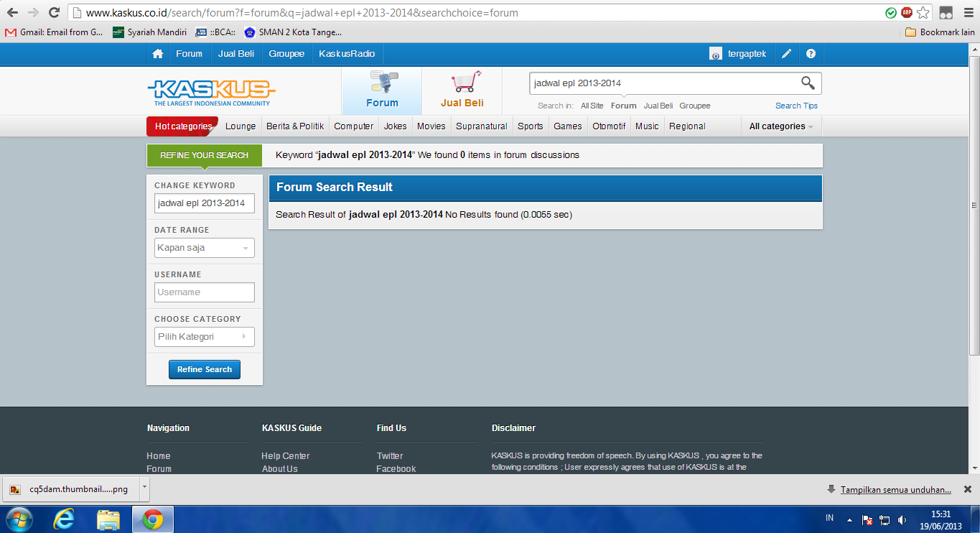
Task: Open the Otomotif category
Action: (609, 126)
